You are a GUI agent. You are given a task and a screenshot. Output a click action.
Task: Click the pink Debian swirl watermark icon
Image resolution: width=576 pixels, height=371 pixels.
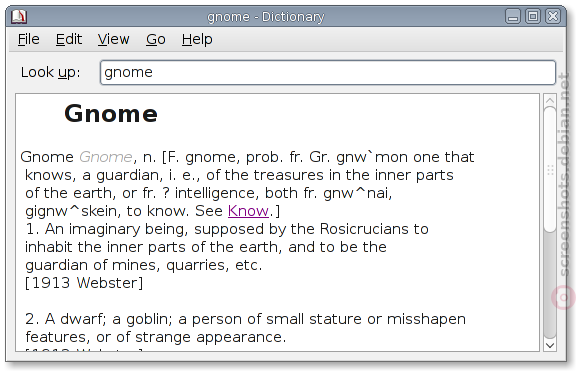click(x=563, y=297)
